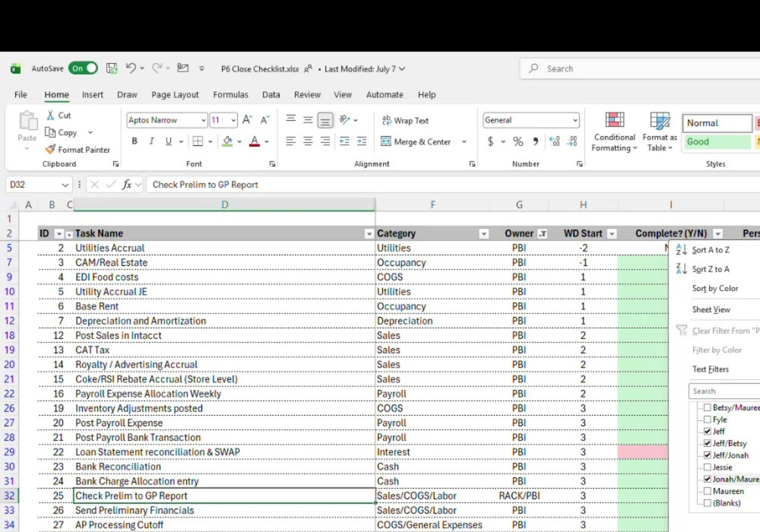Image resolution: width=760 pixels, height=532 pixels.
Task: Open Conditional Formatting button
Action: (x=614, y=131)
